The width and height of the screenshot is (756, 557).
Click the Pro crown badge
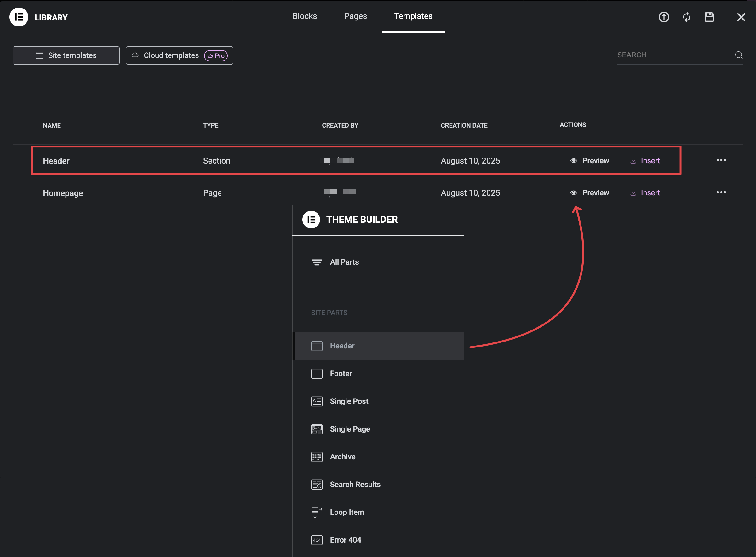(216, 56)
